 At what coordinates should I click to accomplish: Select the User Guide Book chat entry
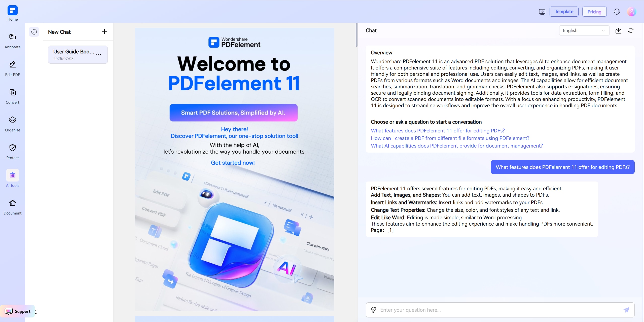[78, 55]
